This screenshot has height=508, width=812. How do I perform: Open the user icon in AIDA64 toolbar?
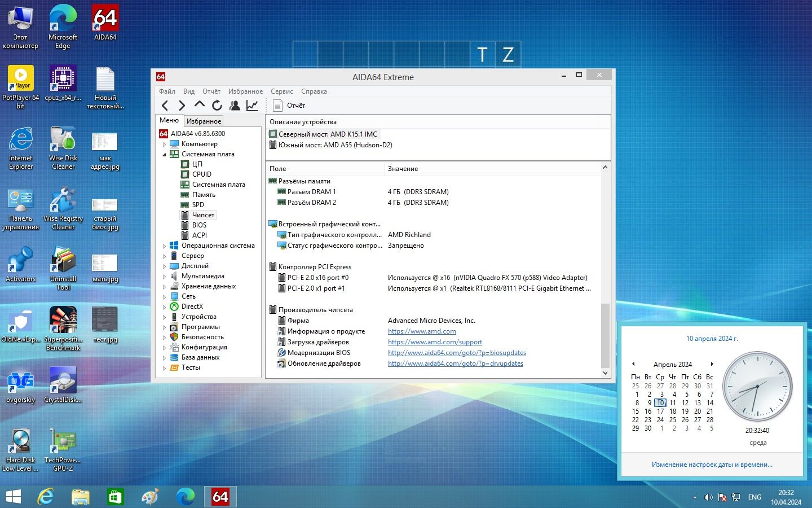click(x=235, y=106)
